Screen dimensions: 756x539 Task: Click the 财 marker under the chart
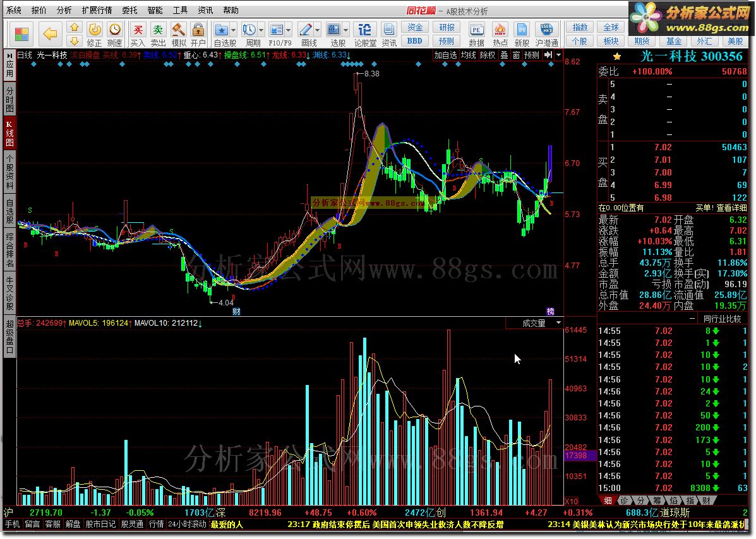236,312
